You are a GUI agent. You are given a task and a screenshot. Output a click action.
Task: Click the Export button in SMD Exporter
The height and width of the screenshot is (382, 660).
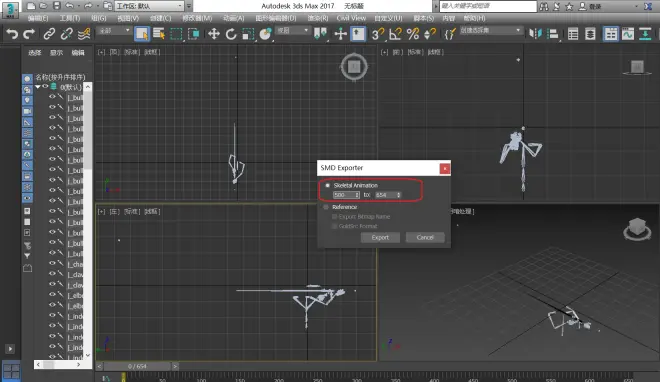click(380, 237)
